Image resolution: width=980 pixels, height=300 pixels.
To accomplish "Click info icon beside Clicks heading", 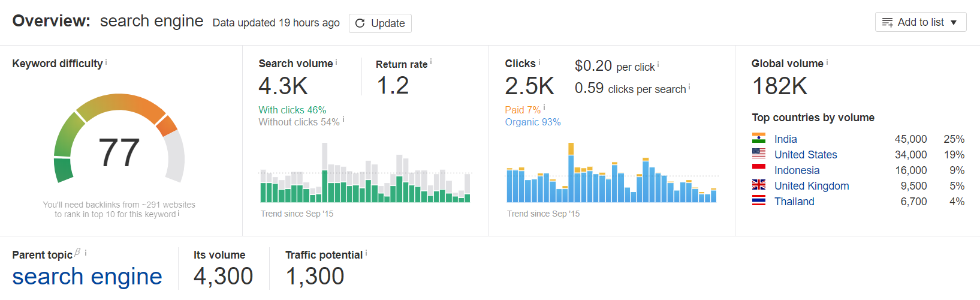I will pyautogui.click(x=539, y=61).
